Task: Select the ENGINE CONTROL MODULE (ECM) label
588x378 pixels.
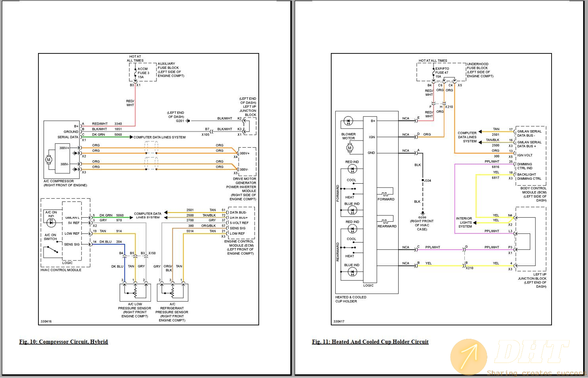Action: pos(239,247)
